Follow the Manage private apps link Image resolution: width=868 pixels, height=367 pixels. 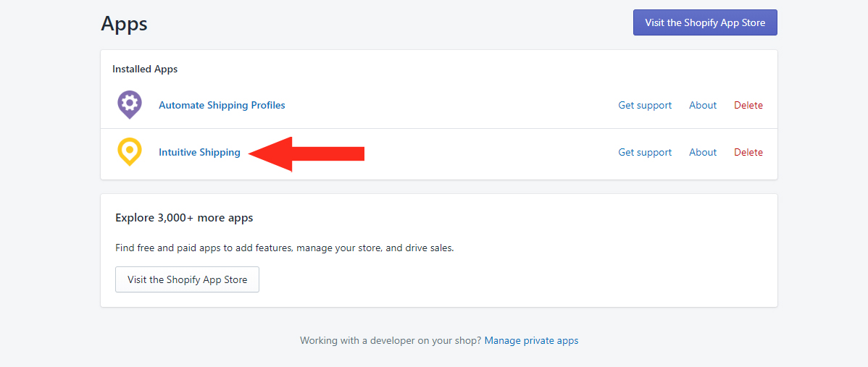[x=531, y=340]
